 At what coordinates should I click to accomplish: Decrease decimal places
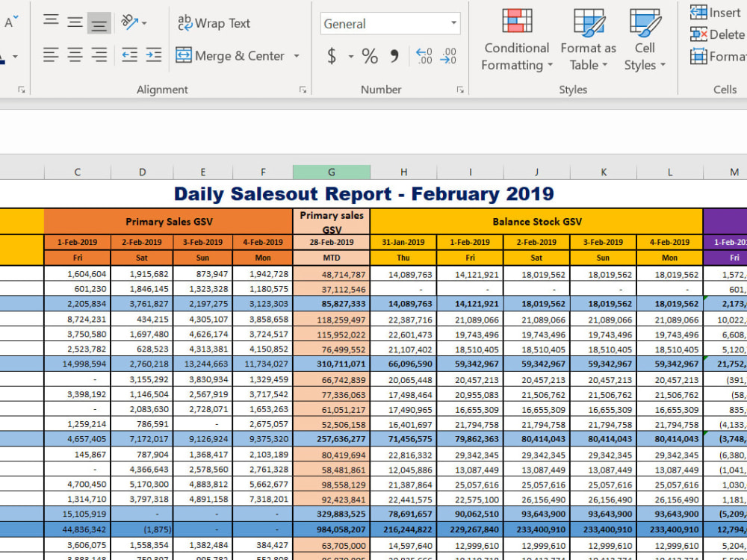coord(447,56)
